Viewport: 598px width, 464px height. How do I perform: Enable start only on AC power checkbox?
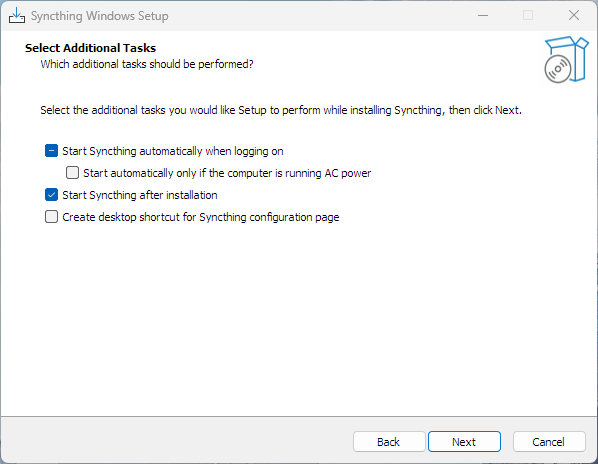pos(72,173)
